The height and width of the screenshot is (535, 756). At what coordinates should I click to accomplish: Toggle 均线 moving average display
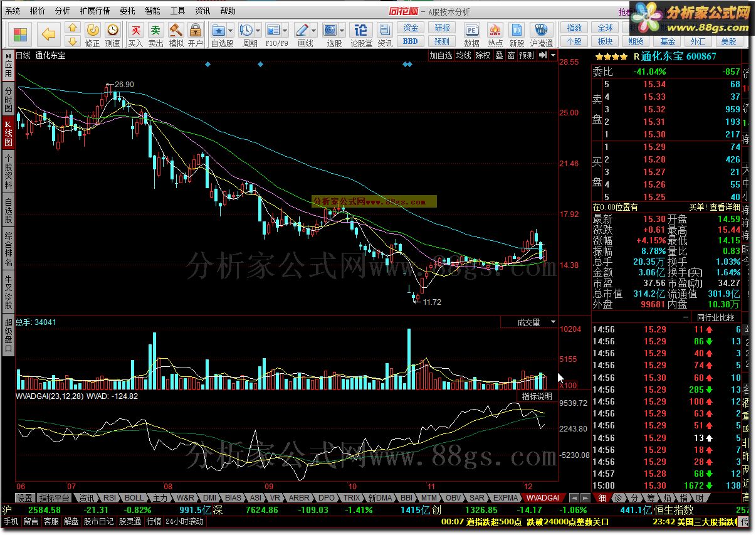[x=463, y=55]
